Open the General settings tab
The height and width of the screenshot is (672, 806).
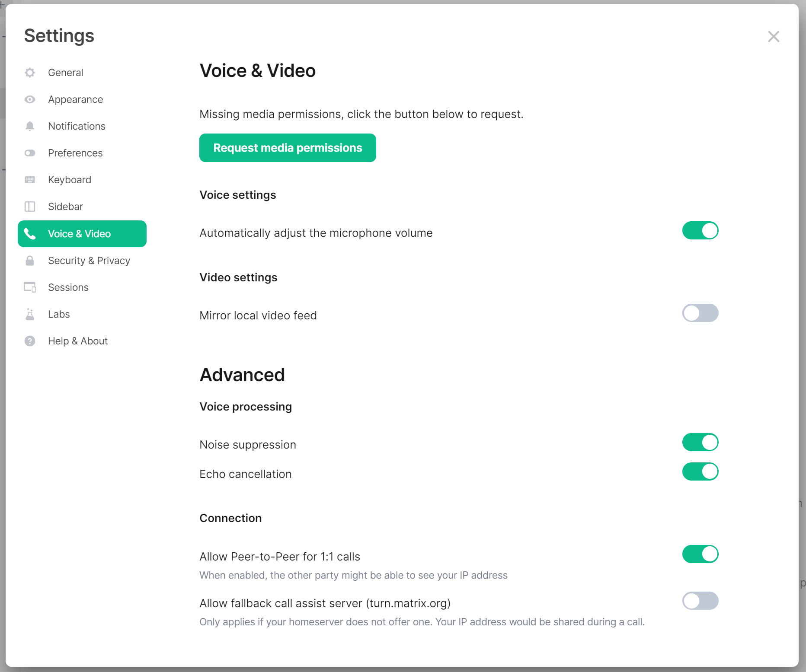pos(82,73)
